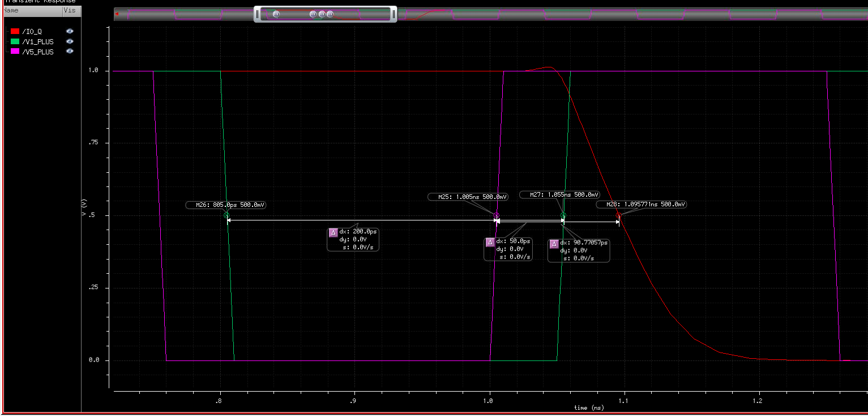Click the delta icon on the 50.0ps measurement
This screenshot has height=416, width=868.
click(x=490, y=243)
